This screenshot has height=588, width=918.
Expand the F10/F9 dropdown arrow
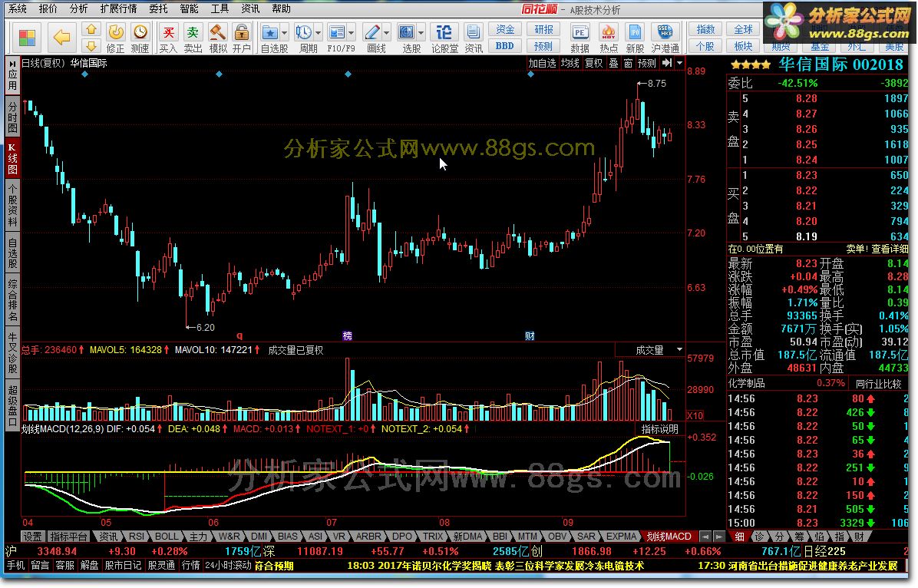point(352,33)
